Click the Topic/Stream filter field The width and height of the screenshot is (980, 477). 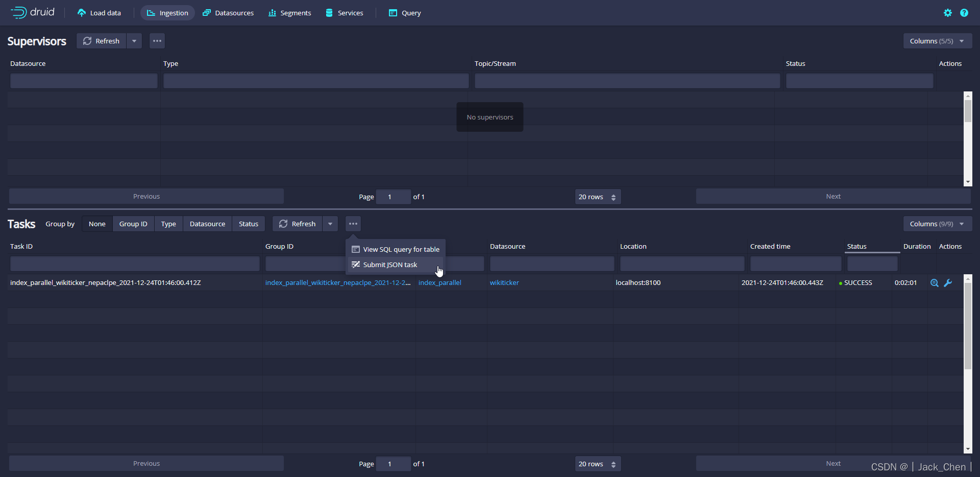point(627,81)
